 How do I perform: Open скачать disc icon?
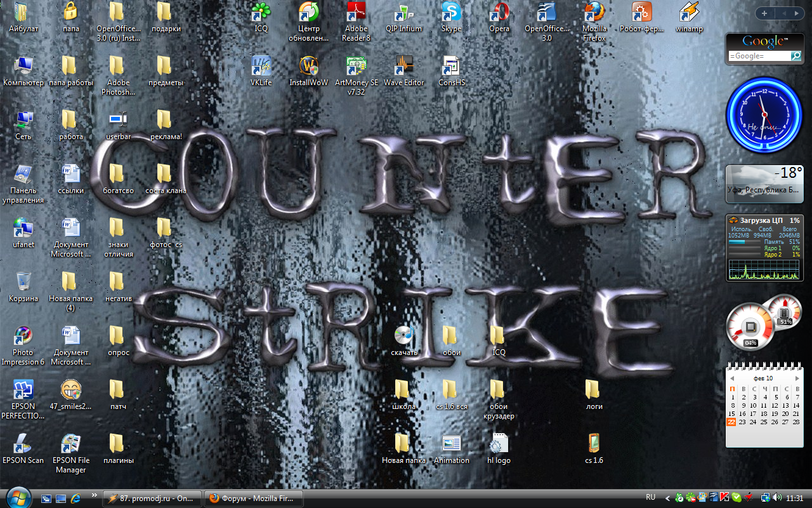coord(403,335)
